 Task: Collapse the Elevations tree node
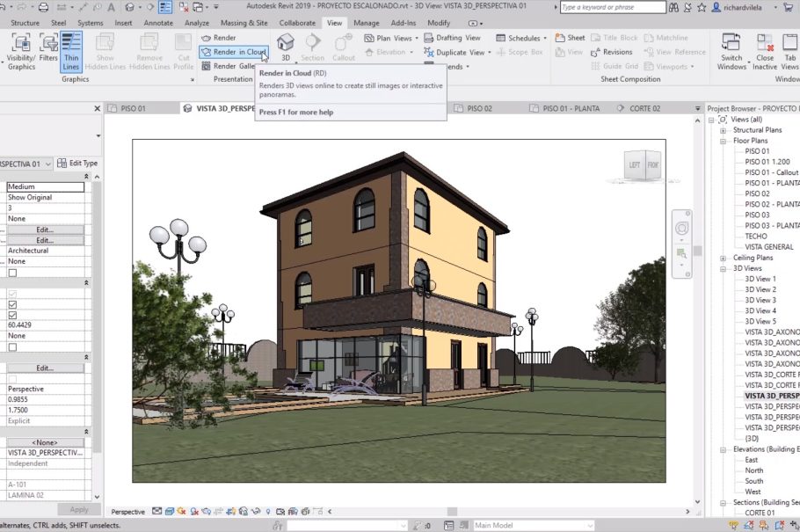[723, 450]
